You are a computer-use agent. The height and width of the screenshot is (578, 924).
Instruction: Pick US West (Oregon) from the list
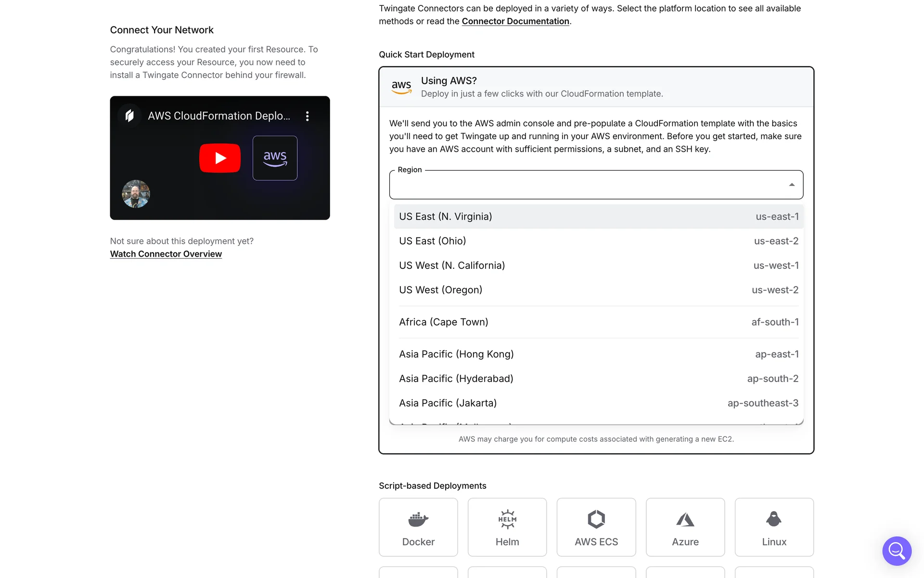[598, 290]
